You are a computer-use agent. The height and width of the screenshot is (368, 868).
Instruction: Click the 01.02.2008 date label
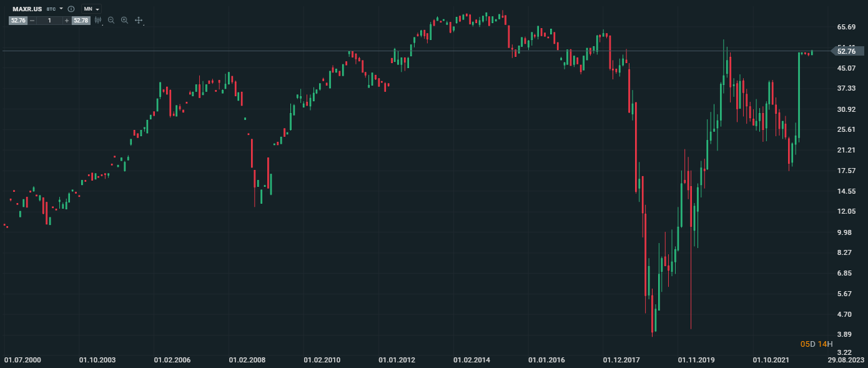point(247,361)
